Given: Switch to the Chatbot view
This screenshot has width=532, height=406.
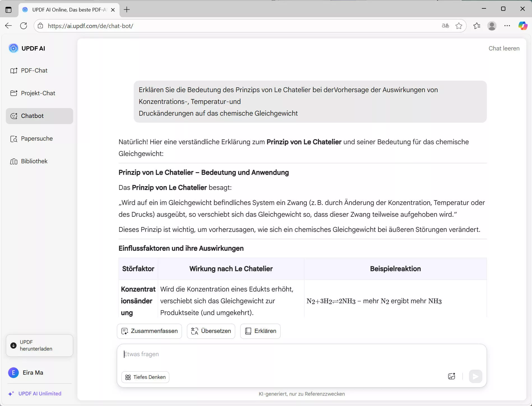Looking at the screenshot, I should pyautogui.click(x=32, y=116).
